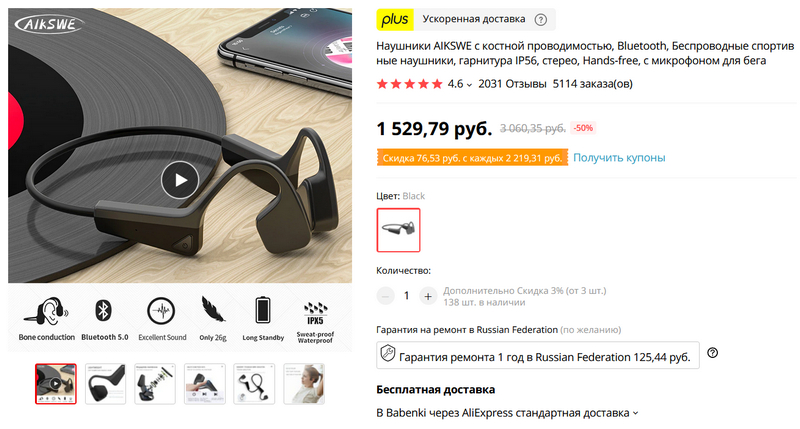Viewport: 800px width, 429px height.
Task: Click the help icon beside the repair warranty
Action: 712,352
